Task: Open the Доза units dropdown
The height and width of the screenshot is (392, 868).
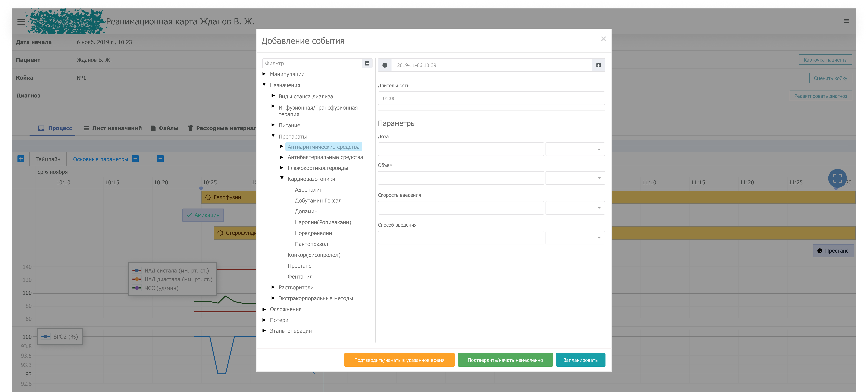Action: click(575, 149)
